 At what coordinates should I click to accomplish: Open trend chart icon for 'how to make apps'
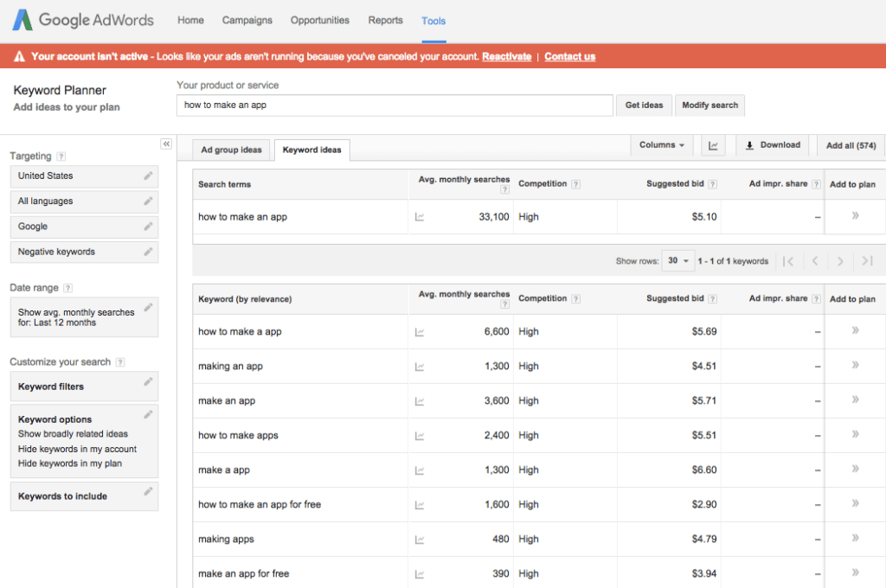[x=420, y=436]
